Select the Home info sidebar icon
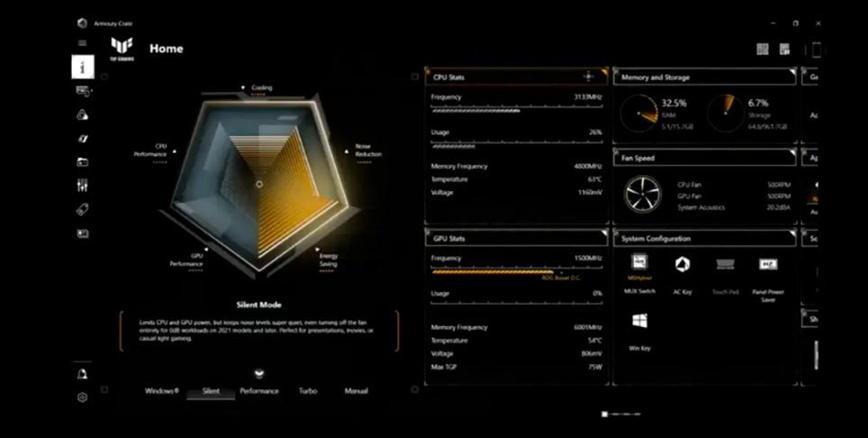Screen dimensions: 868x438 (83, 67)
